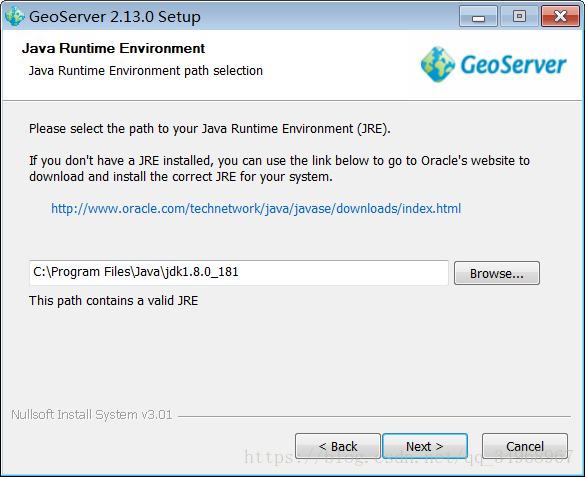Click the 'Java Runtime Environment path selection' subtitle
The width and height of the screenshot is (585, 477).
(x=146, y=70)
